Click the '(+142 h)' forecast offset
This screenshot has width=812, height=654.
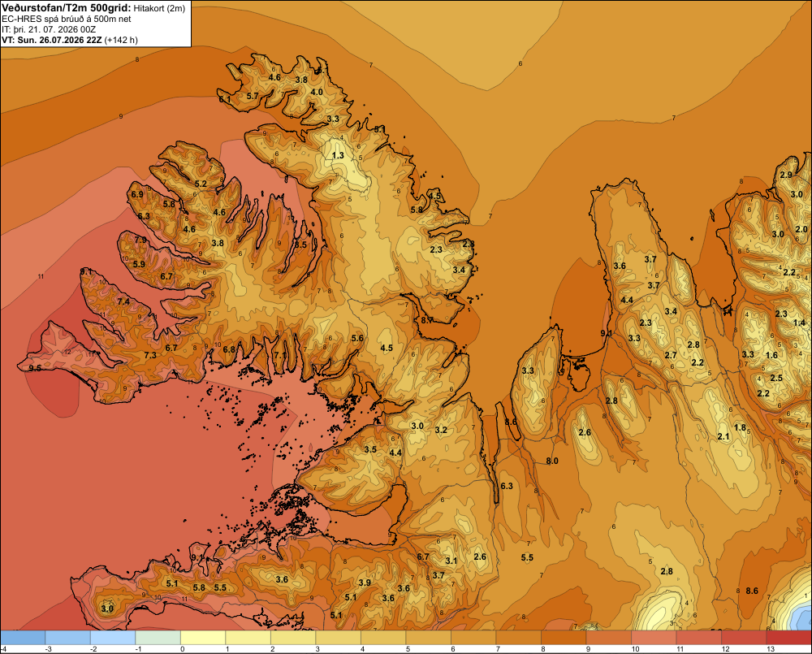coord(121,40)
